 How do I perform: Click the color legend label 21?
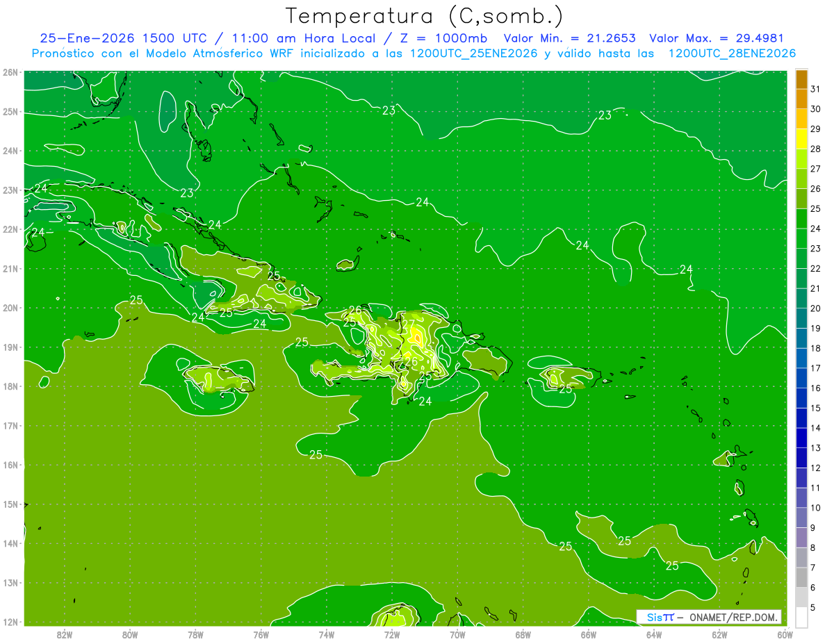pos(815,288)
